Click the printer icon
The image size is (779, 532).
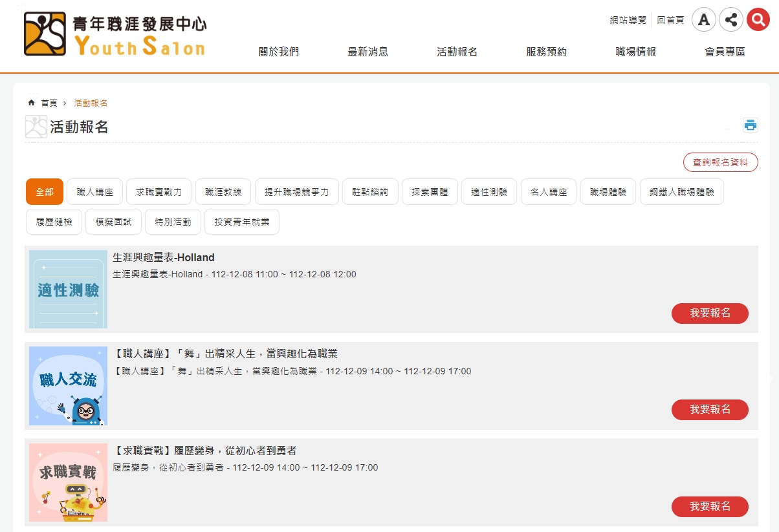click(750, 125)
